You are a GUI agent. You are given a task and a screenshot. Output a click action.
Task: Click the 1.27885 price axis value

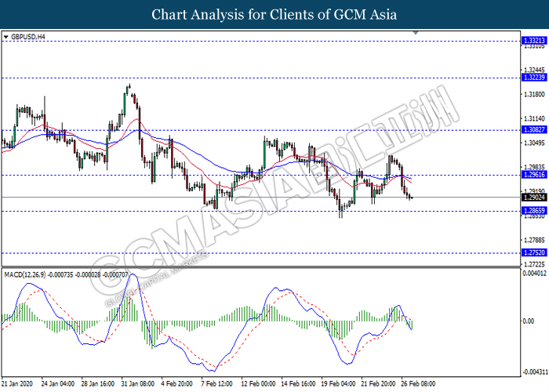tap(534, 240)
